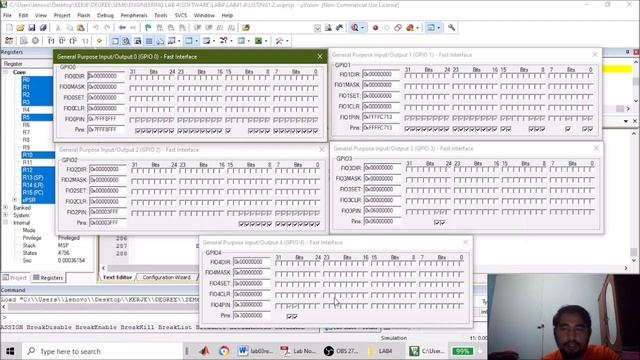Toggle the Command Window icon
The width and height of the screenshot is (640, 360).
115,41
